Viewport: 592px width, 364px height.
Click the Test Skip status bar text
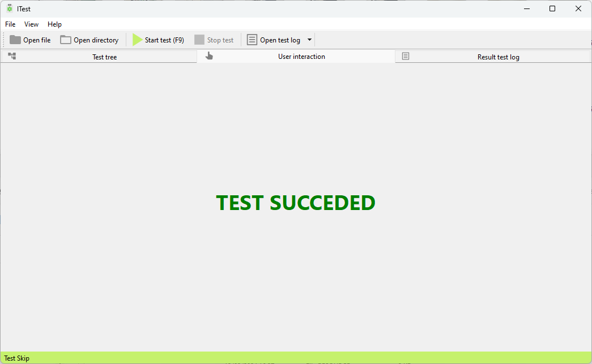[16, 358]
